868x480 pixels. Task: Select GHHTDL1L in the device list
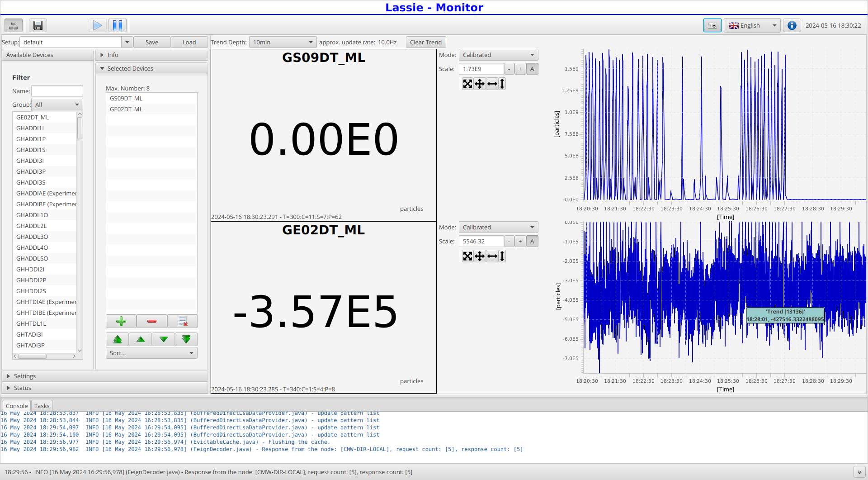(x=45, y=323)
